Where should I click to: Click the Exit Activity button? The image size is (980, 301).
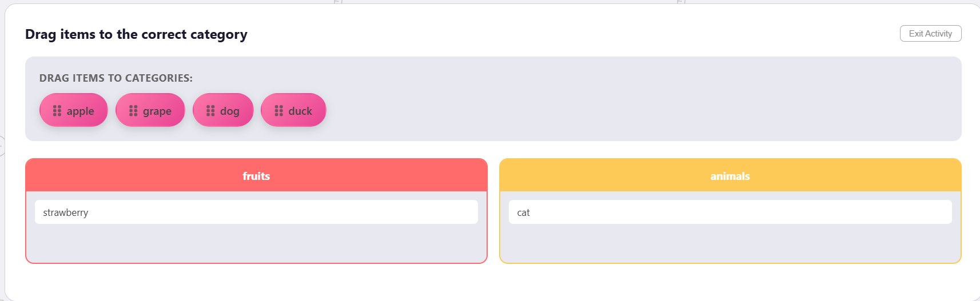pos(930,34)
